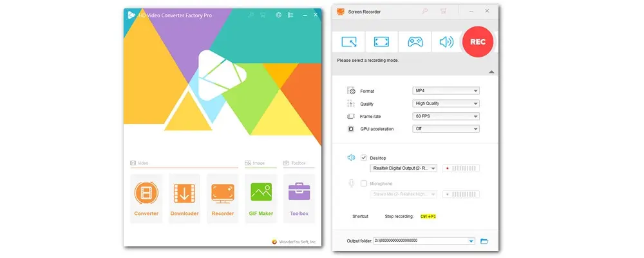Close the HD Video Converter Factory Pro window

pyautogui.click(x=316, y=15)
